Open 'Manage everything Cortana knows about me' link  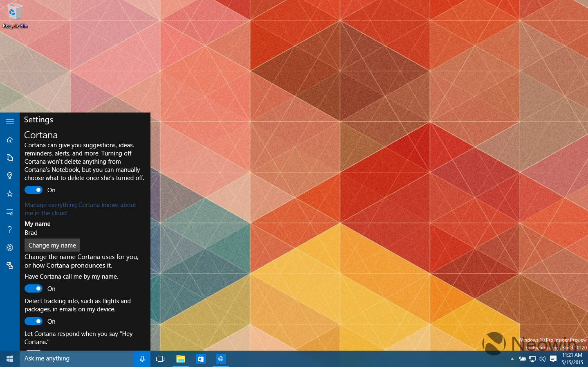[80, 209]
